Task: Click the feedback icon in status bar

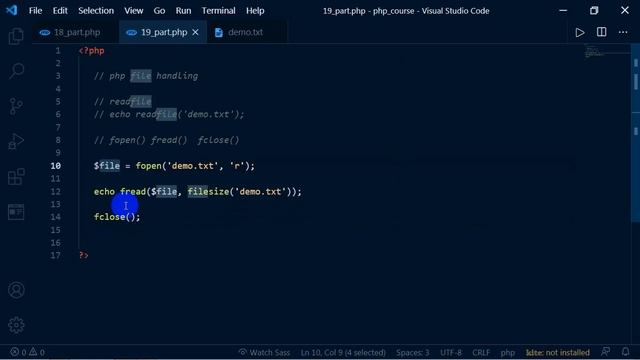Action: [606, 352]
